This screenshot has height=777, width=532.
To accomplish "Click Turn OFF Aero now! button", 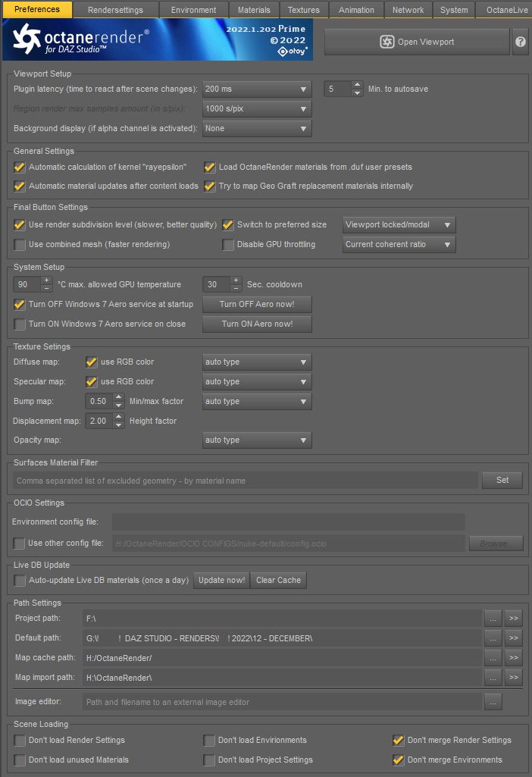I will (257, 304).
